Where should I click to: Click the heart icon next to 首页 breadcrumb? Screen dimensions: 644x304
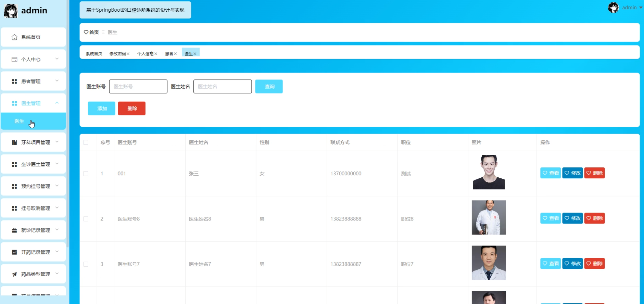click(86, 32)
